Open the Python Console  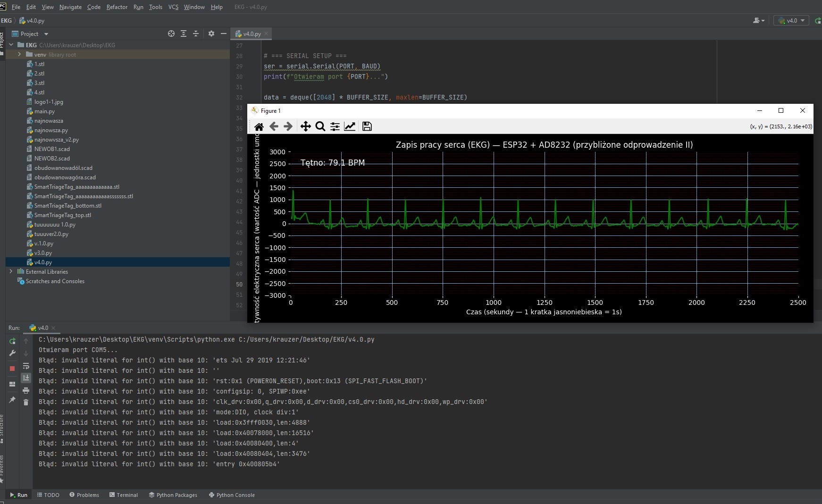[x=232, y=495]
